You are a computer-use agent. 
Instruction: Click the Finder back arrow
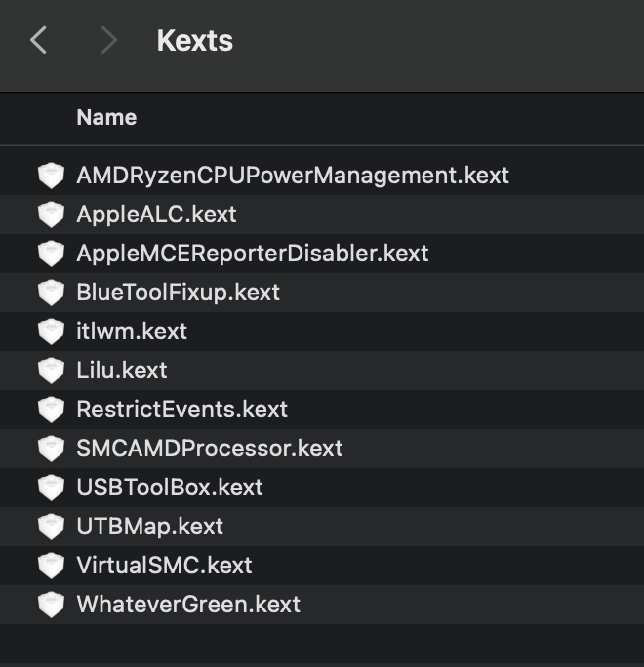39,40
